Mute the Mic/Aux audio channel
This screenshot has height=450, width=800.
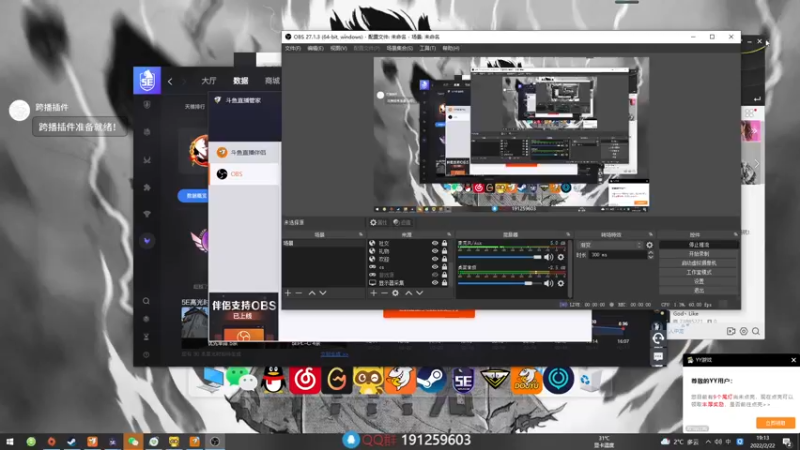(548, 257)
